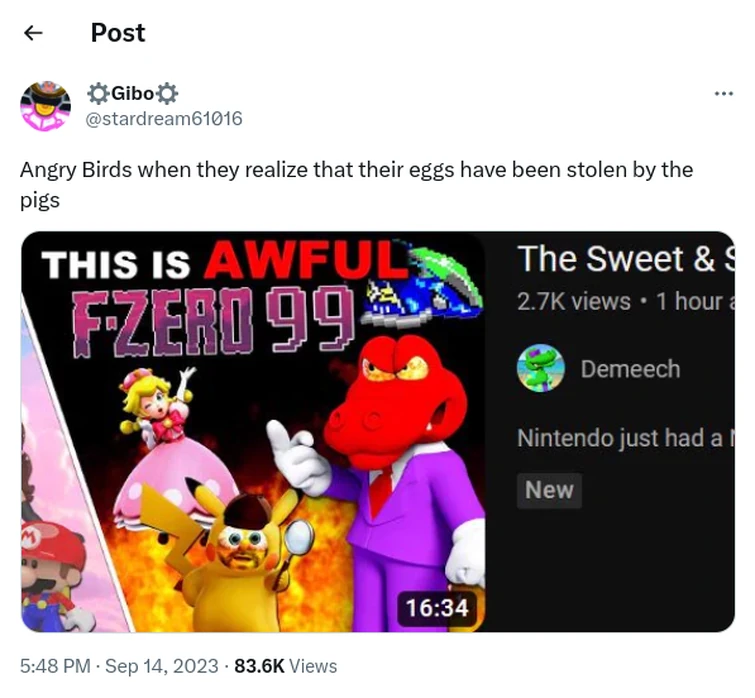
Task: Click the back arrow beside Post
Action: tap(33, 33)
